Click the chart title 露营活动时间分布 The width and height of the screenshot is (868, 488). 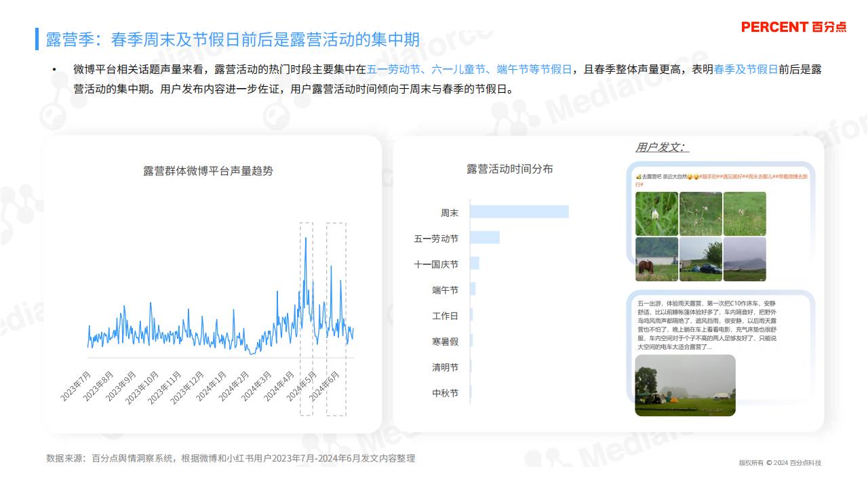(x=510, y=169)
